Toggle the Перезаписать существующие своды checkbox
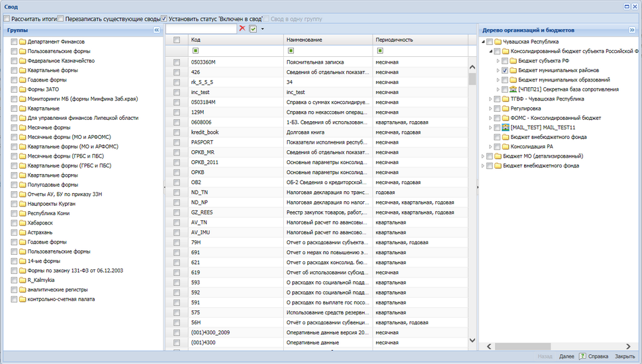 click(x=61, y=19)
